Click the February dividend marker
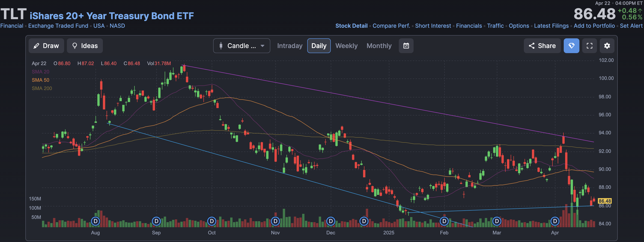This screenshot has width=644, height=242. coord(444,221)
